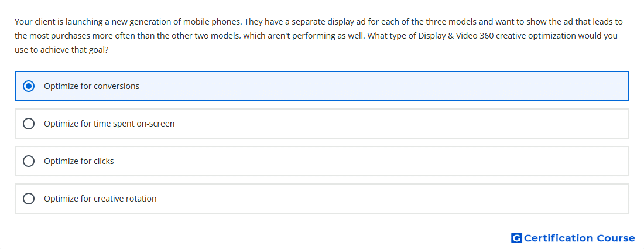Click the "Optimize for conversions" label text
The width and height of the screenshot is (644, 249).
(91, 86)
